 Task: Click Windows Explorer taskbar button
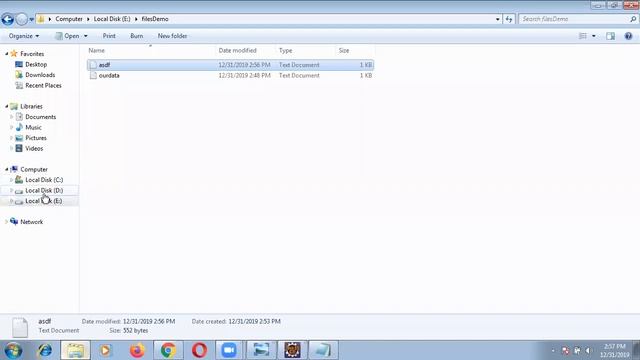pyautogui.click(x=76, y=350)
